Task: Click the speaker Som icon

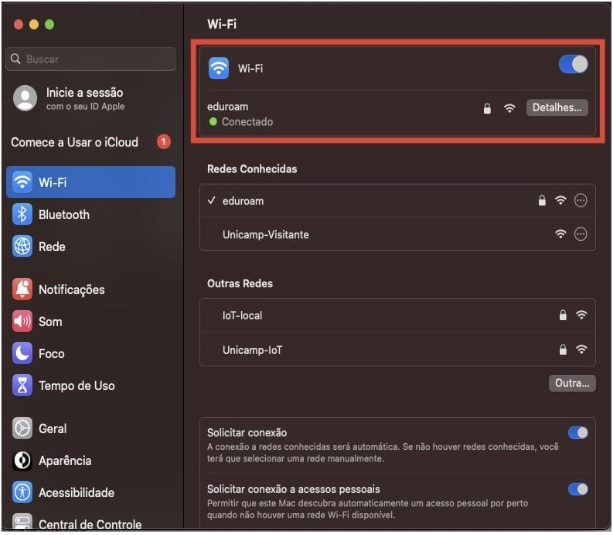Action: coord(22,321)
